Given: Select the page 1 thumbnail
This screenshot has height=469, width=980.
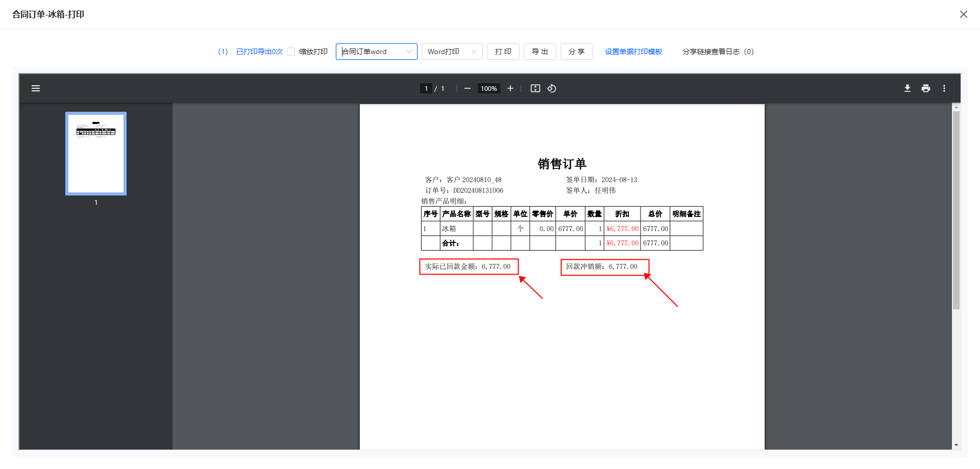Looking at the screenshot, I should pyautogui.click(x=96, y=154).
